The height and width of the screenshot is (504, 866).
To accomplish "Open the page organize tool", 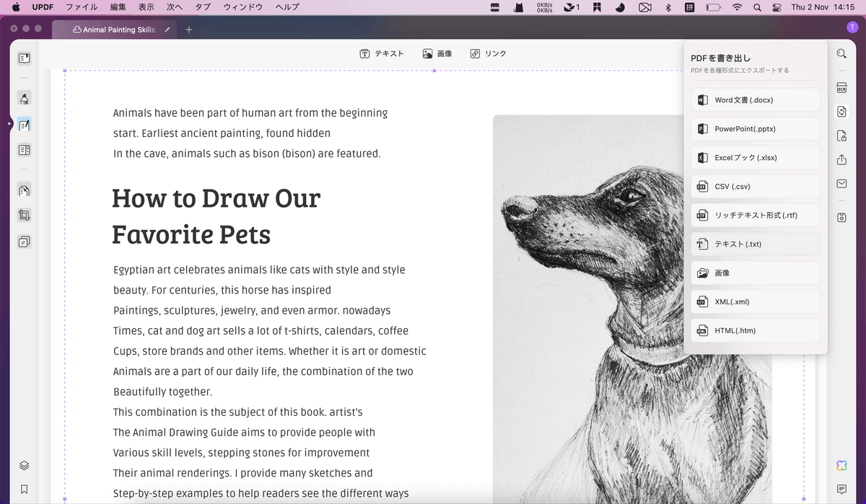I will click(24, 189).
